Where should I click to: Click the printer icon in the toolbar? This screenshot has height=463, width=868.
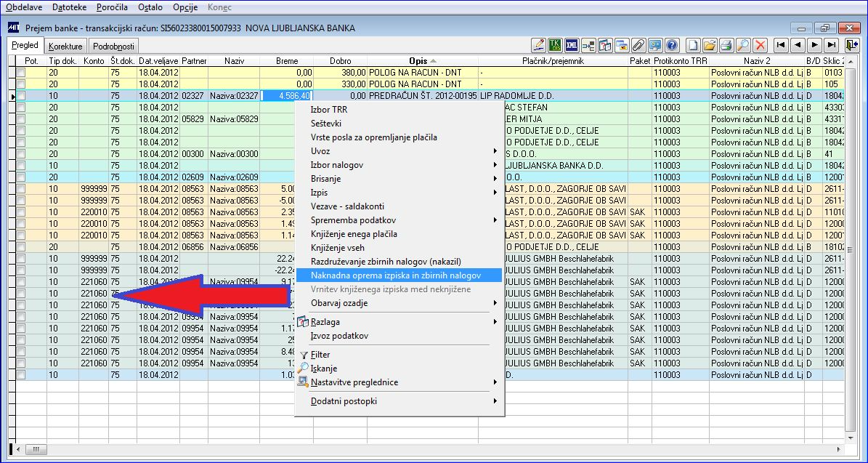coord(726,45)
